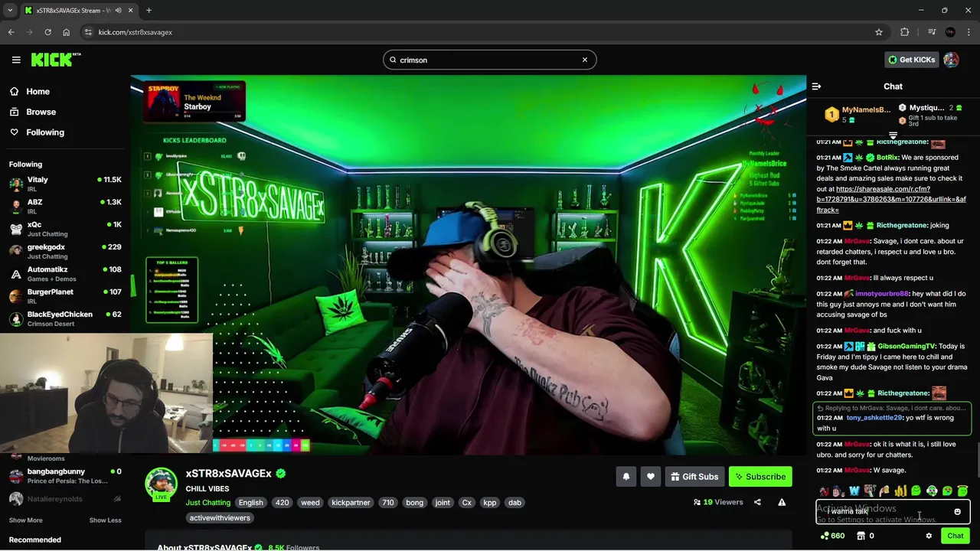Select the 420 tag
980x551 pixels.
tap(282, 503)
